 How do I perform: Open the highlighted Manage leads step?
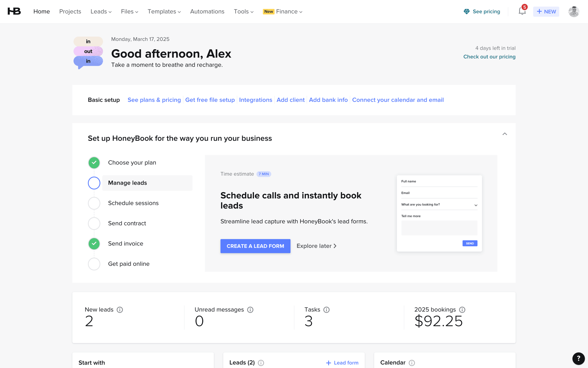coord(147,183)
